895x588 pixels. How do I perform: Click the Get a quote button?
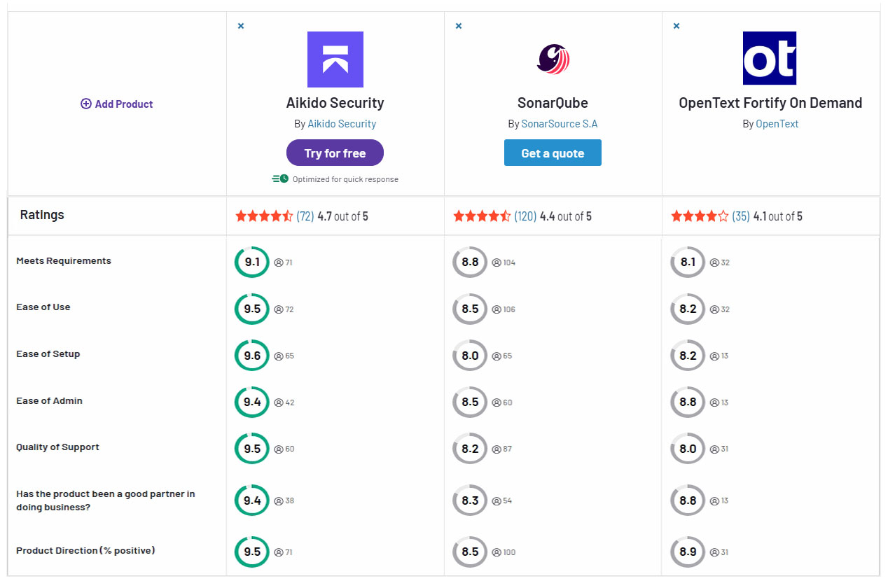[x=553, y=153]
